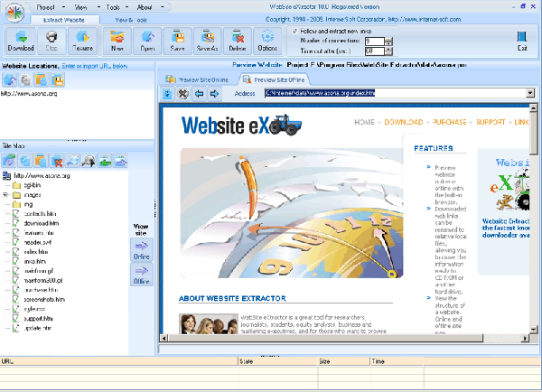Viewport: 542px width, 392px height.
Task: Increase the number of connections stepper
Action: point(388,40)
